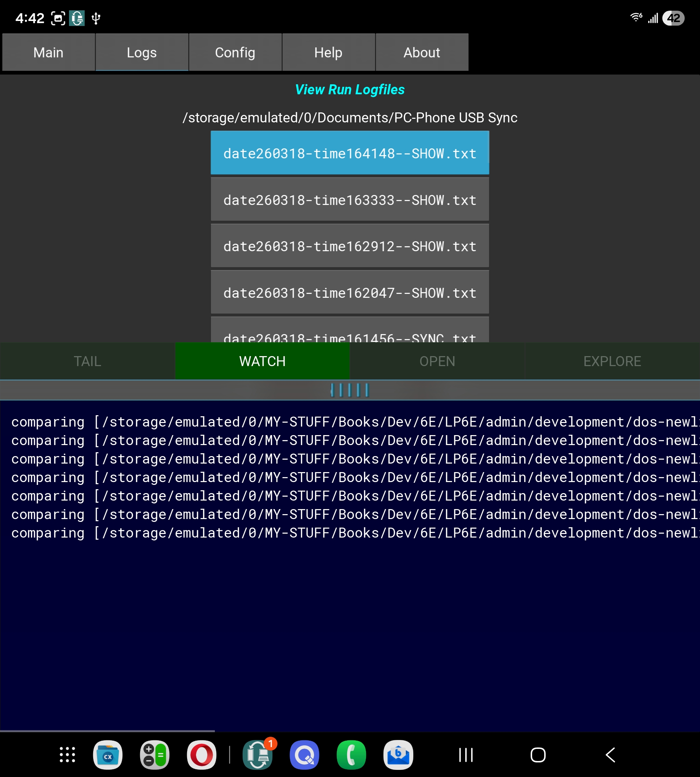Select logfile date260318-time163333--SHOW.txt
The width and height of the screenshot is (700, 777).
350,200
